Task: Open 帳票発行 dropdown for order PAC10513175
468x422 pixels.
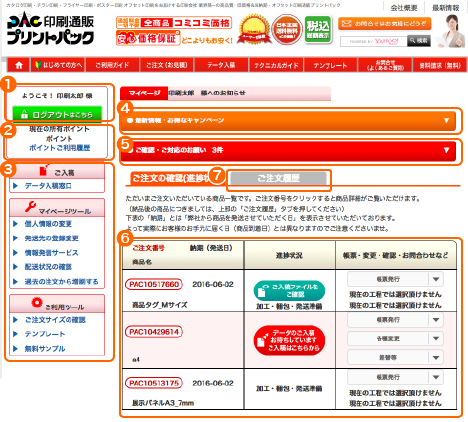Action: tap(395, 377)
